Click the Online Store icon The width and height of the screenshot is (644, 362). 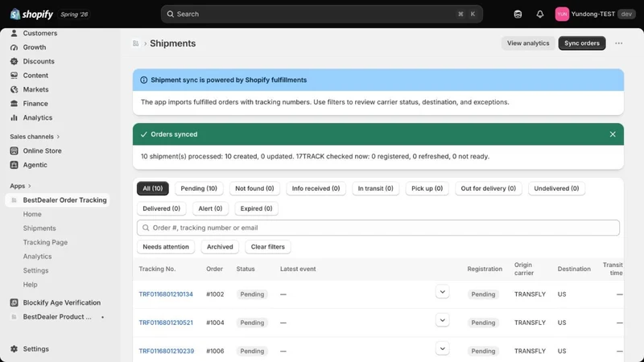[x=14, y=150]
